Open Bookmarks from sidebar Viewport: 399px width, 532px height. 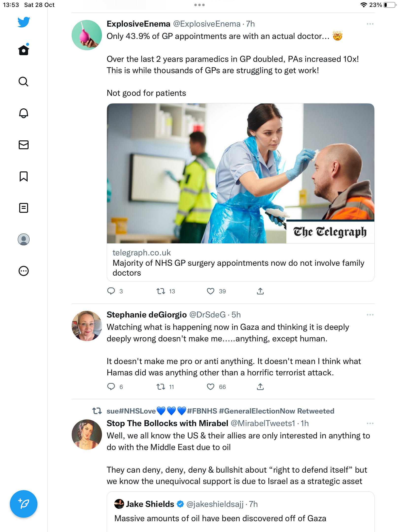(24, 176)
